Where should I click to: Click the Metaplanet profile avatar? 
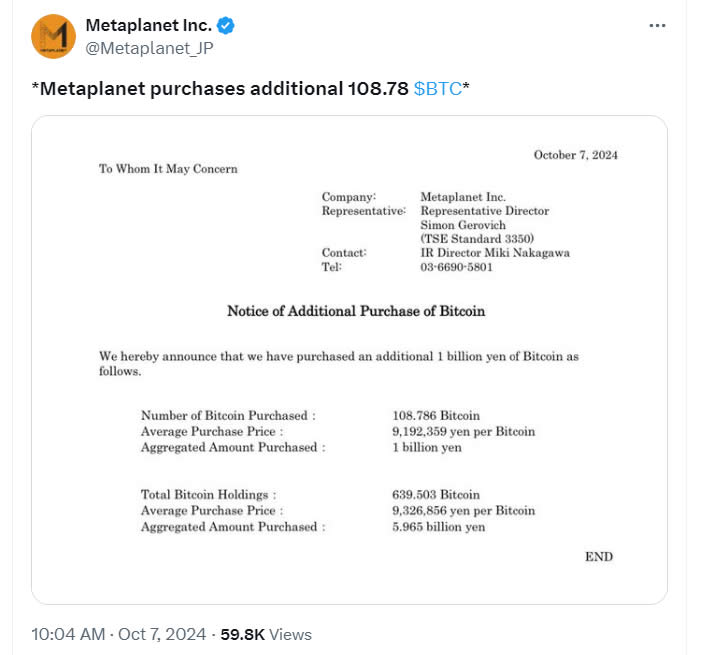[x=54, y=36]
